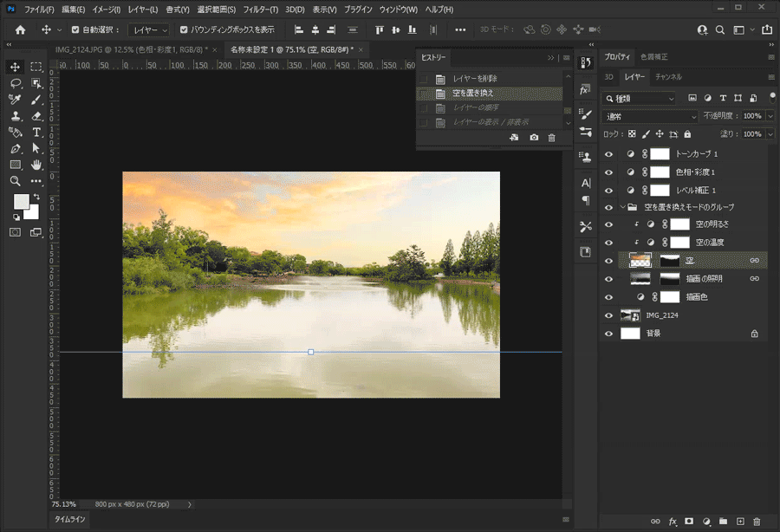
Task: Align top edges in options bar
Action: (380, 29)
